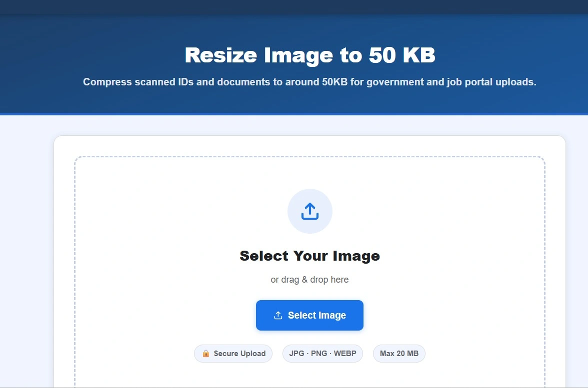Click the lock icon beside Secure Upload
The image size is (588, 388).
pos(205,353)
